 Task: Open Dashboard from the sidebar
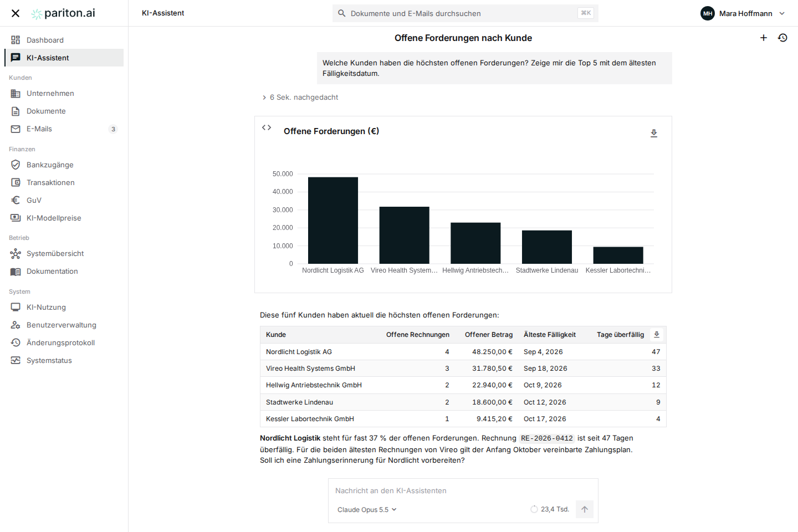64,40
